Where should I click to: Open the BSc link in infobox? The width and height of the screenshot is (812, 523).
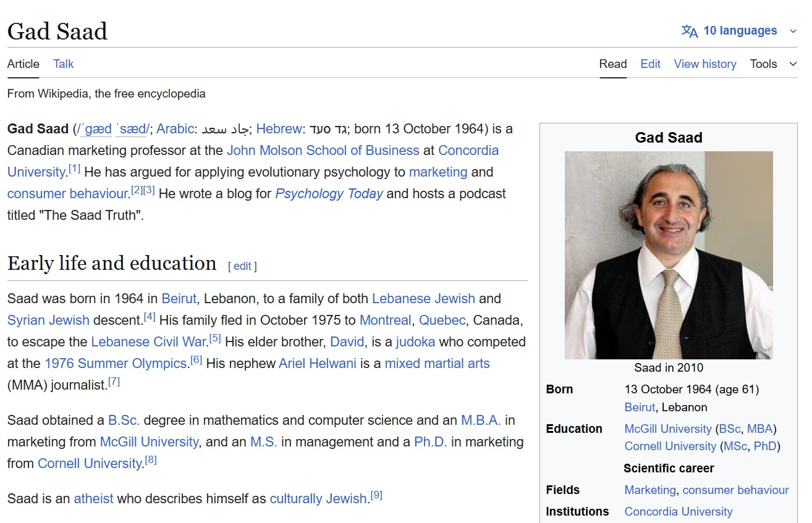pos(730,429)
